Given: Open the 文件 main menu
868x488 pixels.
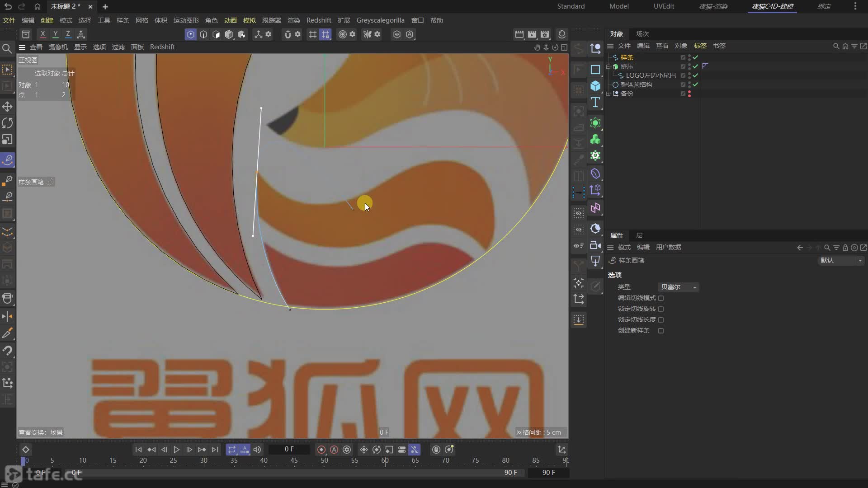Looking at the screenshot, I should 9,20.
